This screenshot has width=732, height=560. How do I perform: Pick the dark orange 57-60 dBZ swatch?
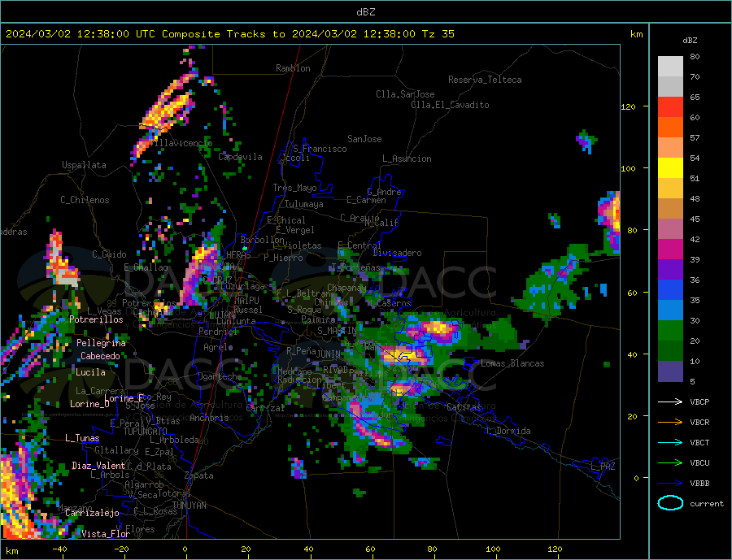point(670,128)
